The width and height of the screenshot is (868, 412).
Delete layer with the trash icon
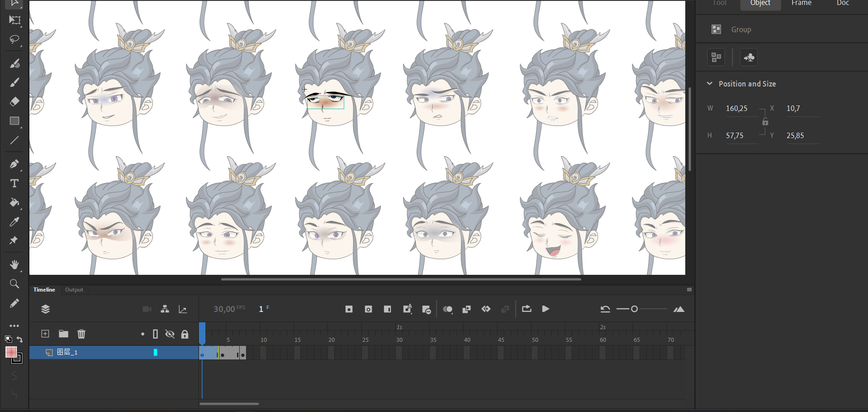click(x=81, y=334)
